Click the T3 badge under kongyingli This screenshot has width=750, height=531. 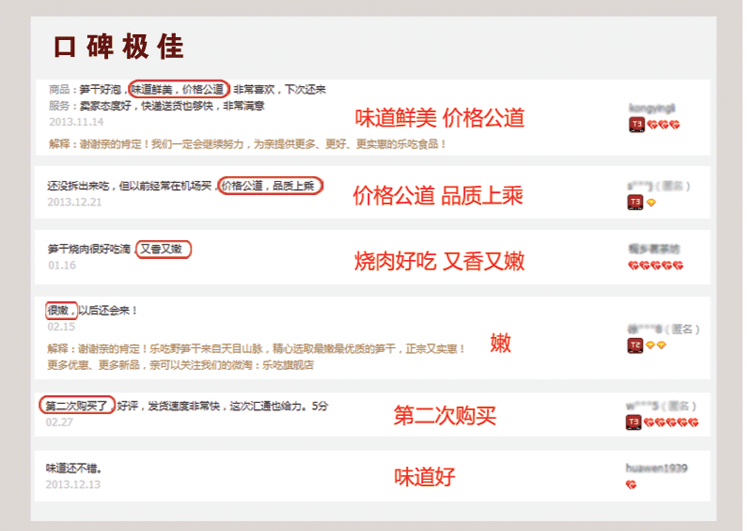636,124
